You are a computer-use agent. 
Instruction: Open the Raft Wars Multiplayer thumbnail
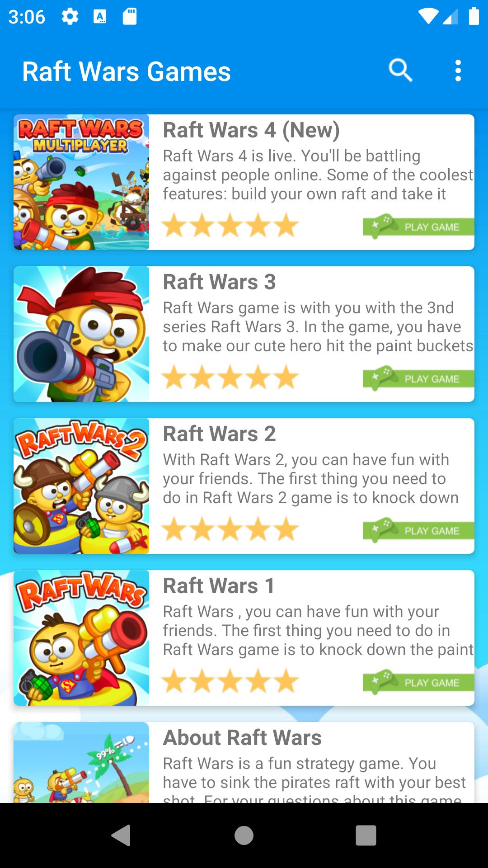click(x=81, y=182)
